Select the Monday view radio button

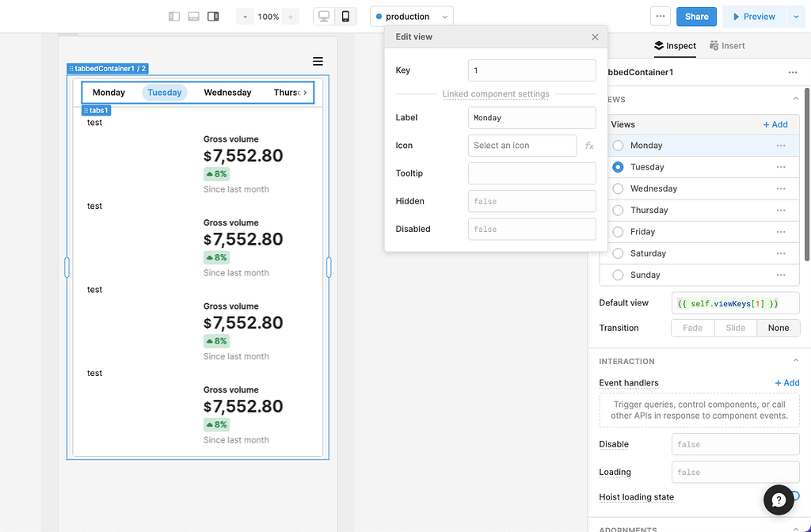pos(618,146)
